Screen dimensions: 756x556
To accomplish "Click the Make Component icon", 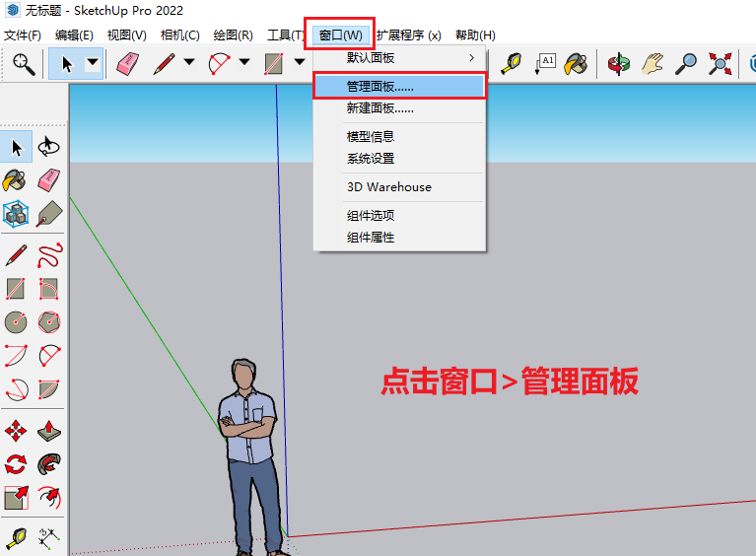I will pyautogui.click(x=16, y=213).
